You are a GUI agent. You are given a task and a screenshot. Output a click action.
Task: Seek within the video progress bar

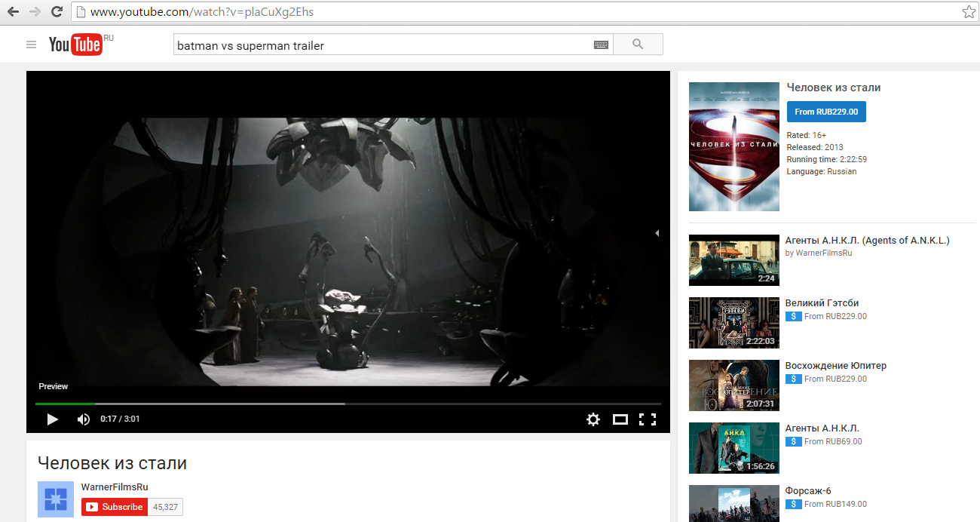point(348,404)
